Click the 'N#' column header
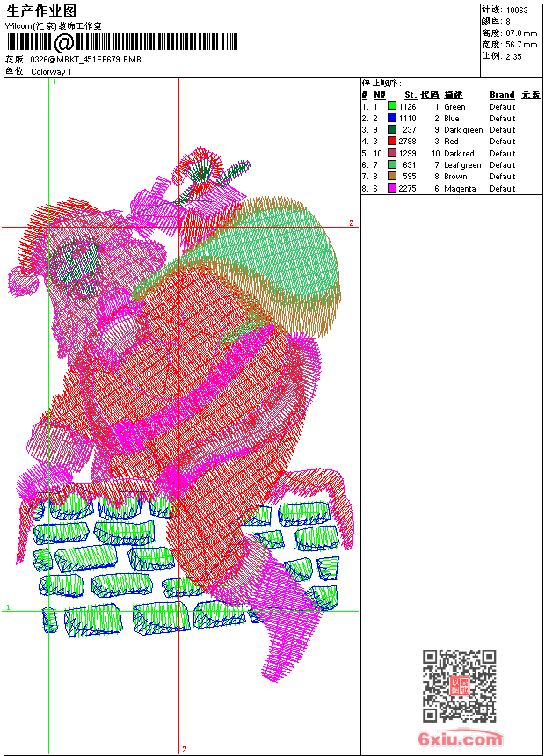This screenshot has height=756, width=545. [x=380, y=95]
